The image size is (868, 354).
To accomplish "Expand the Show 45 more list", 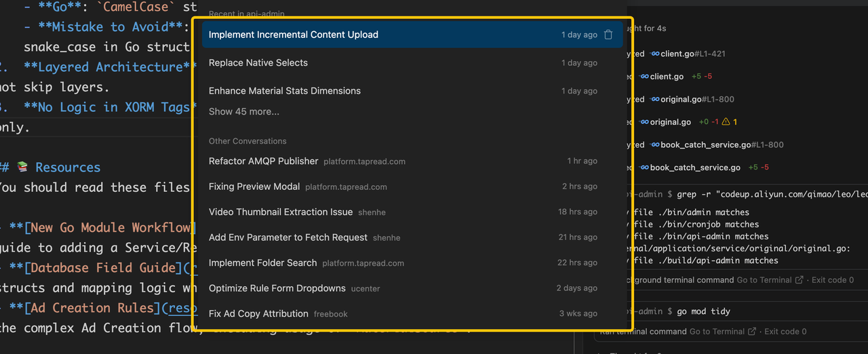I will click(244, 112).
